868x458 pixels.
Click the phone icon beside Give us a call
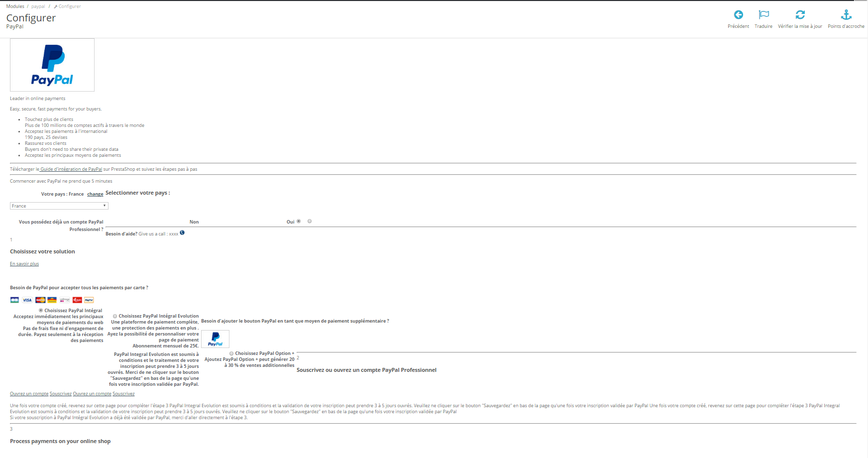click(x=182, y=232)
